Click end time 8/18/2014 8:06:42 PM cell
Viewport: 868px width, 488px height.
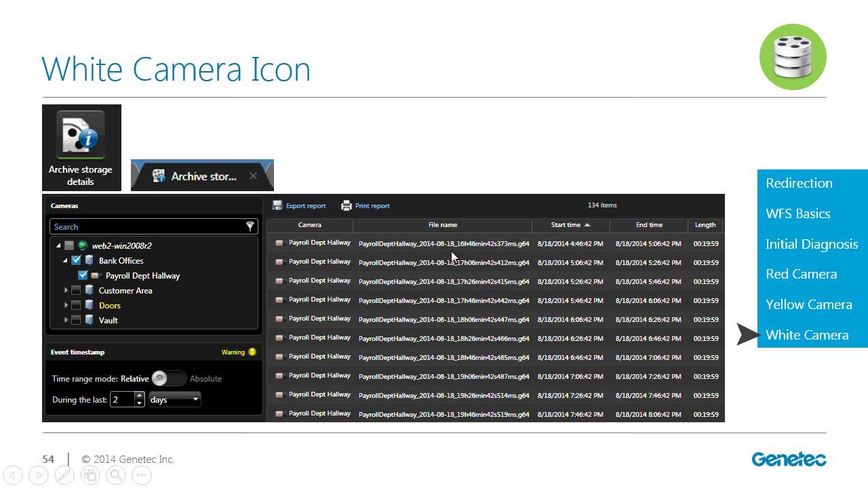tap(648, 414)
